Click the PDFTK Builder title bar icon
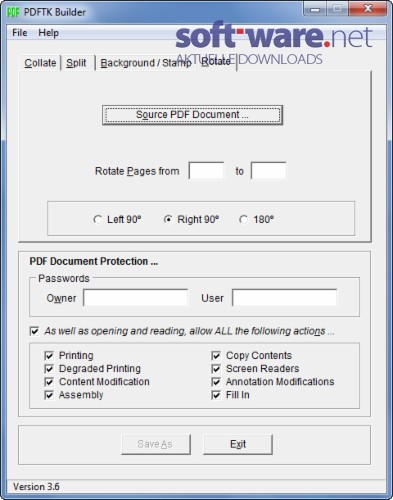Screen dimensions: 393x500 point(13,12)
